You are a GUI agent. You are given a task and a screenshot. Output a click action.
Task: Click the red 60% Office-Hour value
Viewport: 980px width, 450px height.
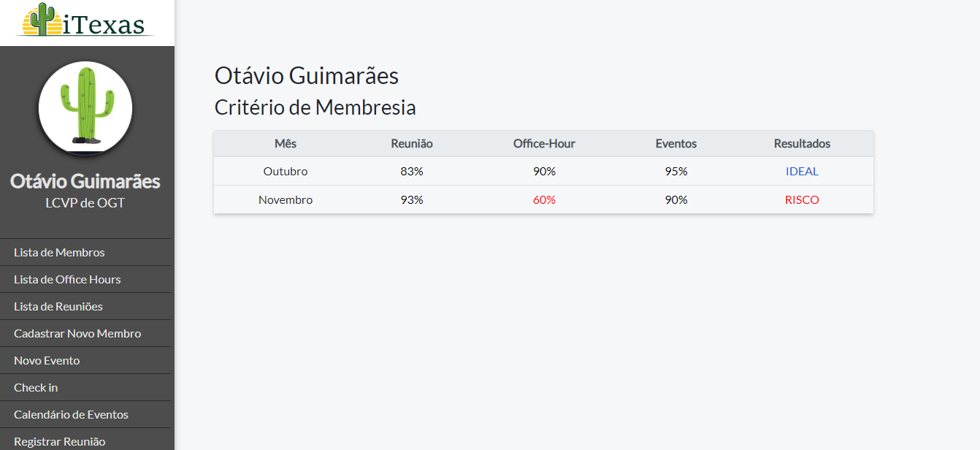point(544,200)
